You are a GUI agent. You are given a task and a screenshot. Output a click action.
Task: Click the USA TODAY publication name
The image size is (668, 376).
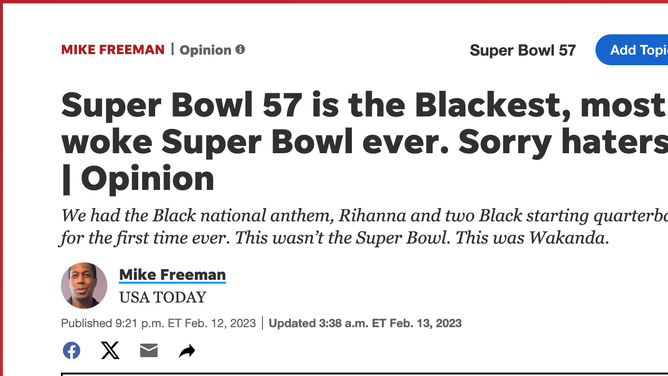pyautogui.click(x=163, y=297)
